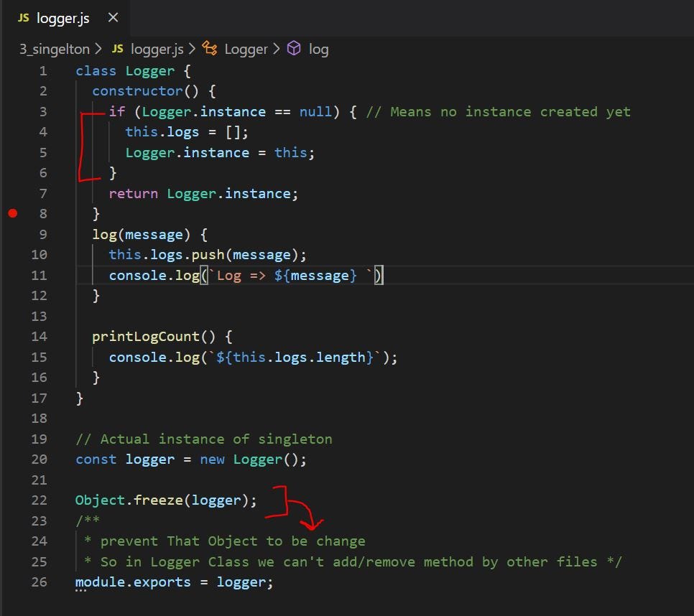Remove the breakpoint on line 8
The height and width of the screenshot is (616, 694).
pyautogui.click(x=13, y=213)
